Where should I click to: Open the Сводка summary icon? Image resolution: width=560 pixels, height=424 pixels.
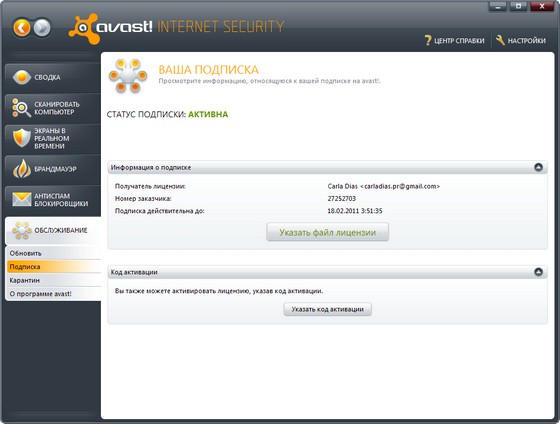pyautogui.click(x=21, y=77)
